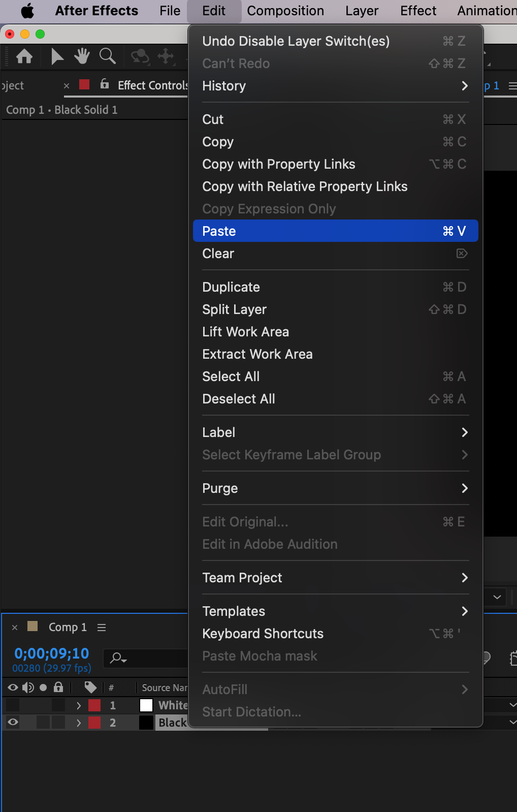Click Keyboard Shortcuts menu entry

tap(263, 634)
